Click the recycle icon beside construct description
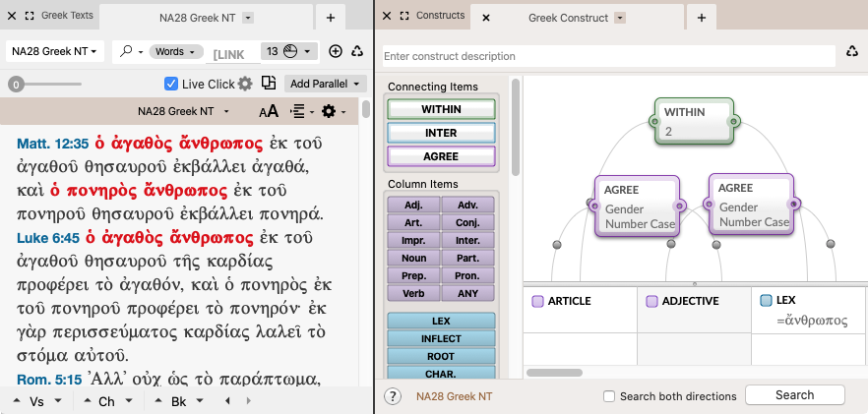 tap(853, 52)
